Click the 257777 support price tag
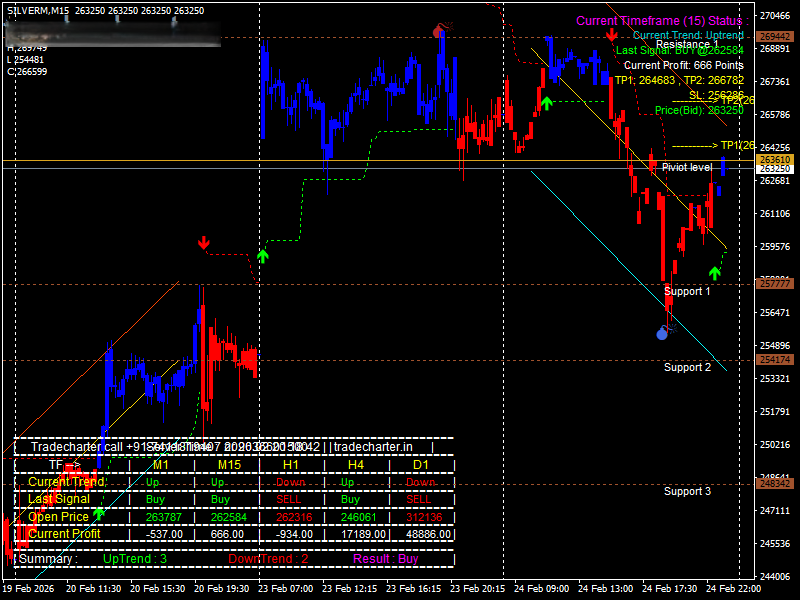This screenshot has height=600, width=800. coord(775,284)
